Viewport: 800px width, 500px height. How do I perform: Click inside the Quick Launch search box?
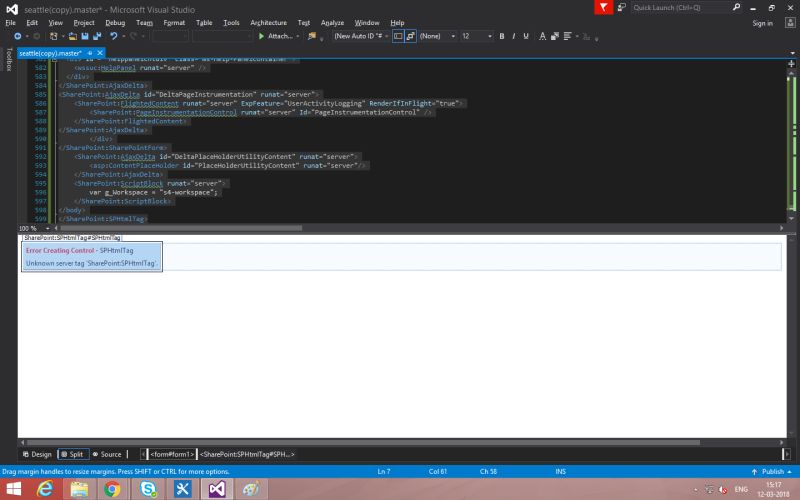(x=681, y=7)
